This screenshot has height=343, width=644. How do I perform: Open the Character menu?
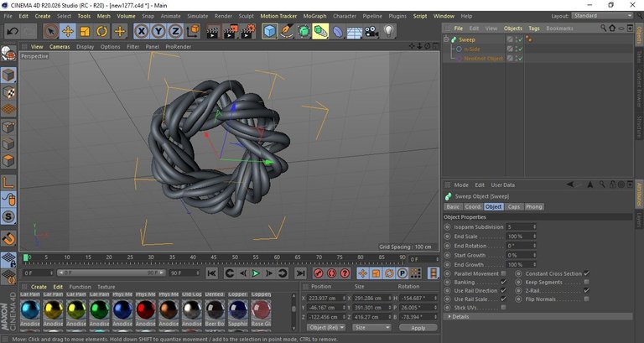[x=345, y=16]
